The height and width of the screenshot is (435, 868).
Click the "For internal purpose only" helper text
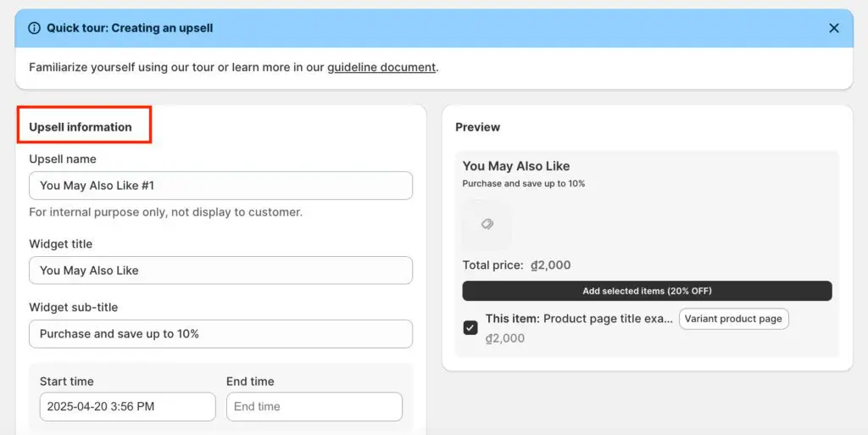(x=165, y=212)
